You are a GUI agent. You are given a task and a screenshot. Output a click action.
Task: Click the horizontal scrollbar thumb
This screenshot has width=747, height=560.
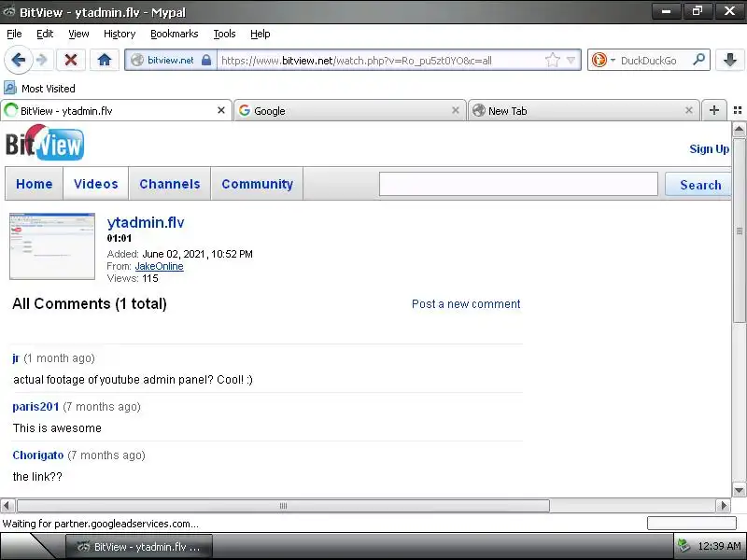tap(283, 505)
